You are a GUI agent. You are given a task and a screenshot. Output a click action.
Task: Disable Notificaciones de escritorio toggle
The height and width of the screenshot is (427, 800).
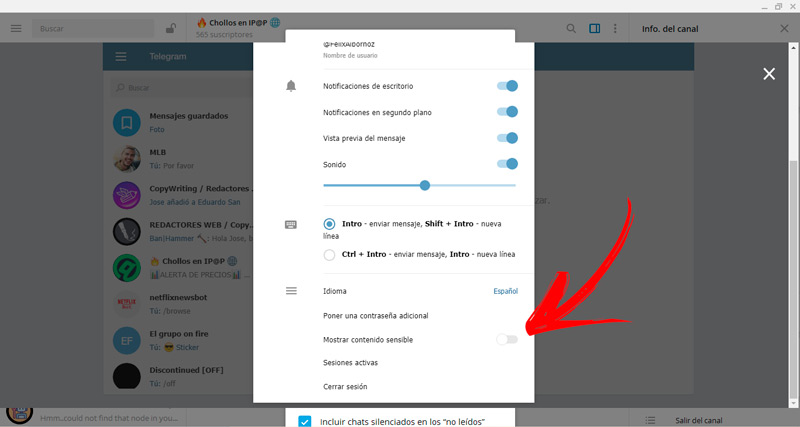click(507, 87)
